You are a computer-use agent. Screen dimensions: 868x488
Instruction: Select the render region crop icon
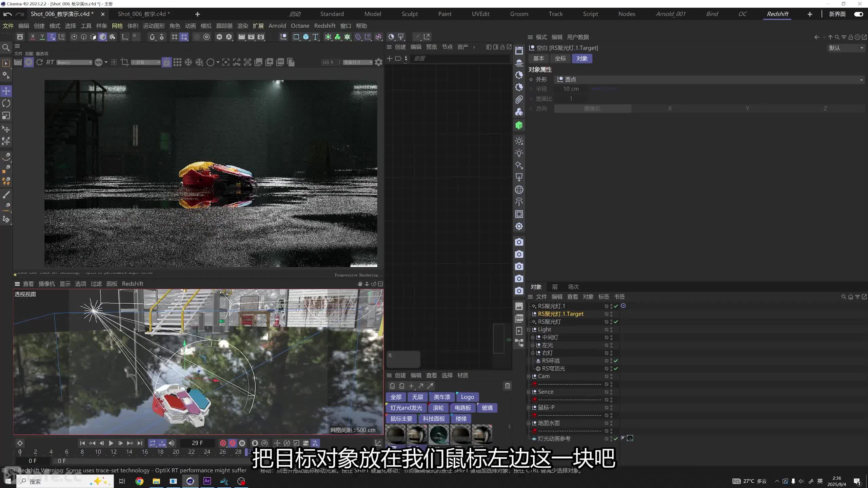(125, 62)
